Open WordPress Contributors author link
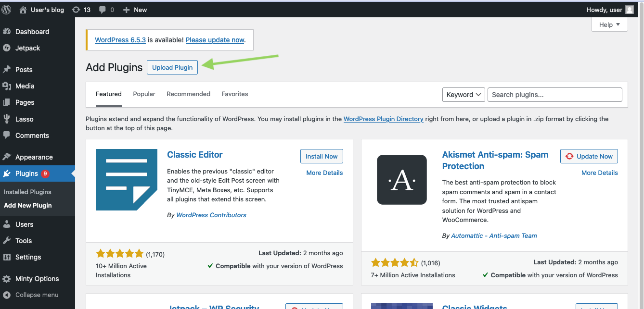The width and height of the screenshot is (644, 309). pos(211,215)
